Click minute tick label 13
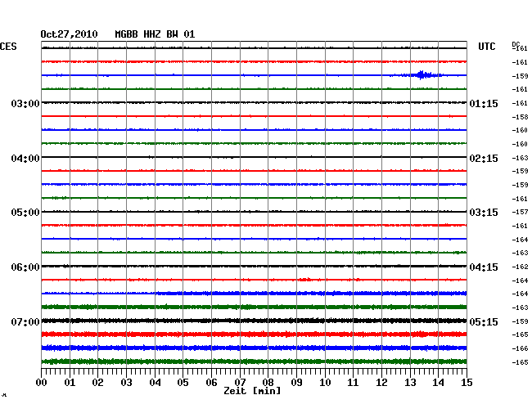The height and width of the screenshot is (404, 532). click(410, 382)
